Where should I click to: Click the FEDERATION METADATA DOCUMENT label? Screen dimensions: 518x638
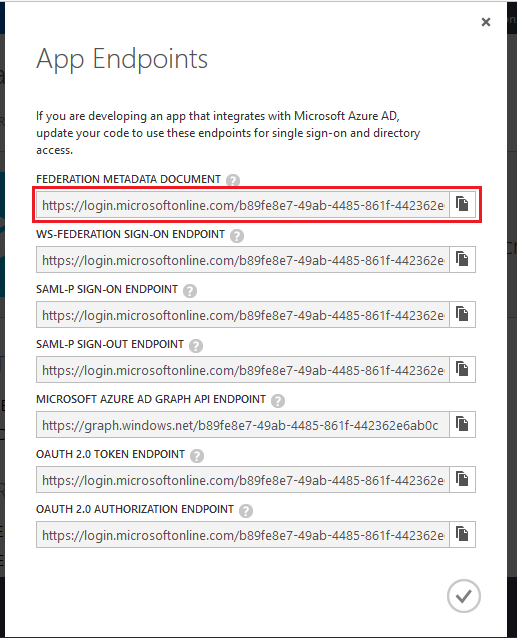click(x=128, y=179)
